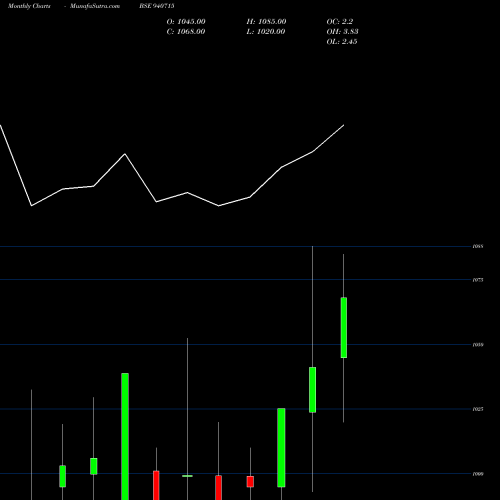Click the close value C: 1068.00
This screenshot has height=500, width=500.
point(186,32)
